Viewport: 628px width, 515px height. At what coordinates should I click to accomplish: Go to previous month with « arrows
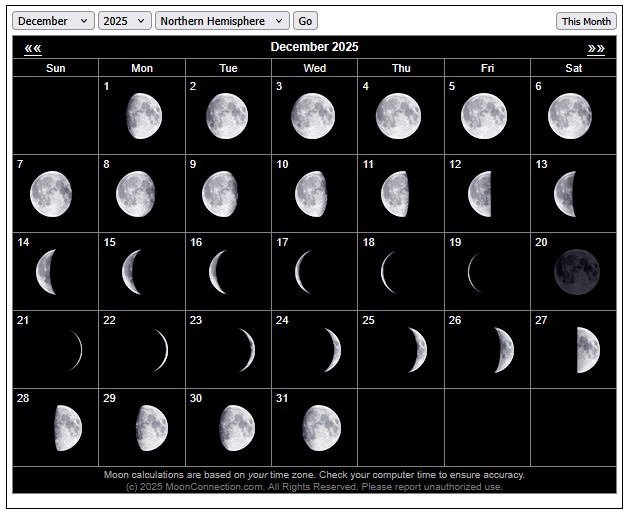[33, 47]
